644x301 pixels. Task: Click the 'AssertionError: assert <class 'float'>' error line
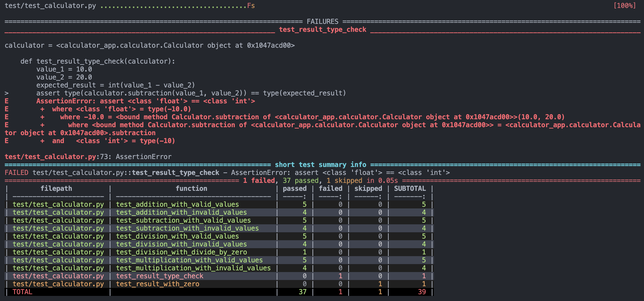[x=146, y=101]
